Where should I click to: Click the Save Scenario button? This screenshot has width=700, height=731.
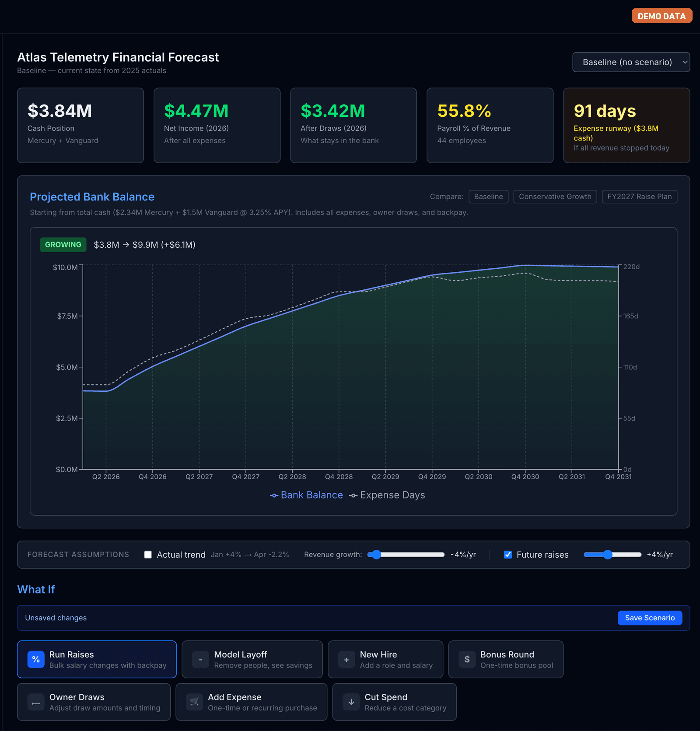click(x=650, y=618)
